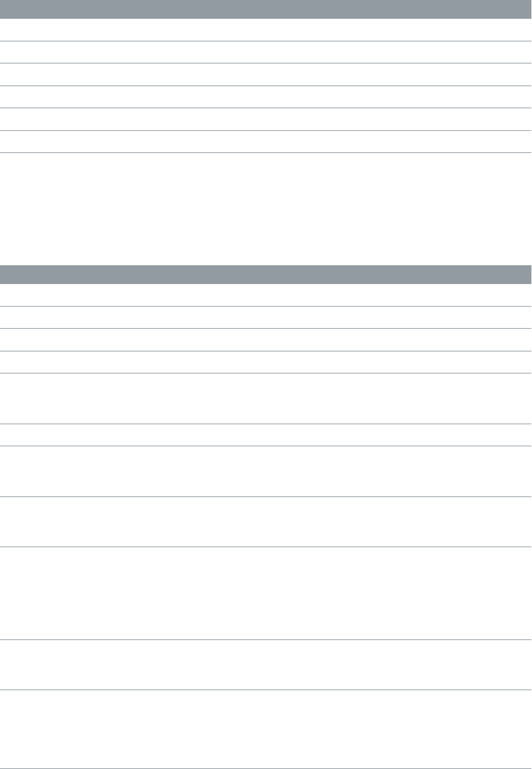Click the fourth row in the lower table
The image size is (532, 769).
(x=266, y=362)
